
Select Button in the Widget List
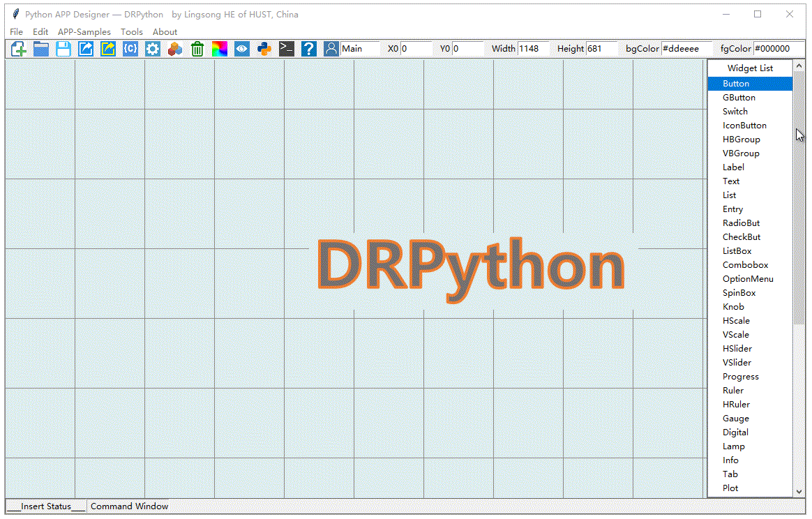[750, 84]
